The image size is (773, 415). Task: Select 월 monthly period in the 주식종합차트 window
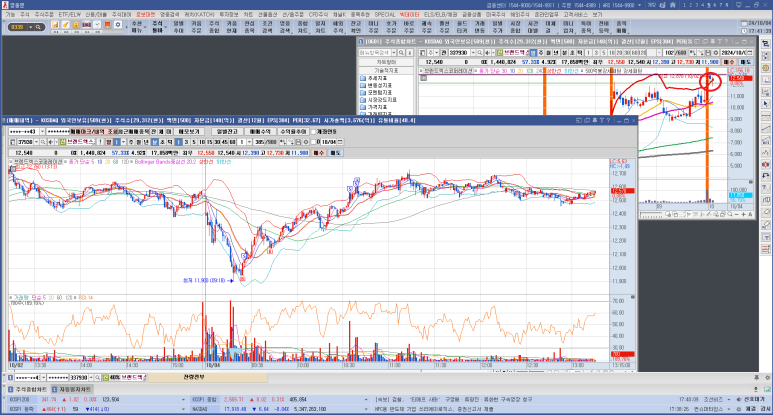pyautogui.click(x=548, y=52)
